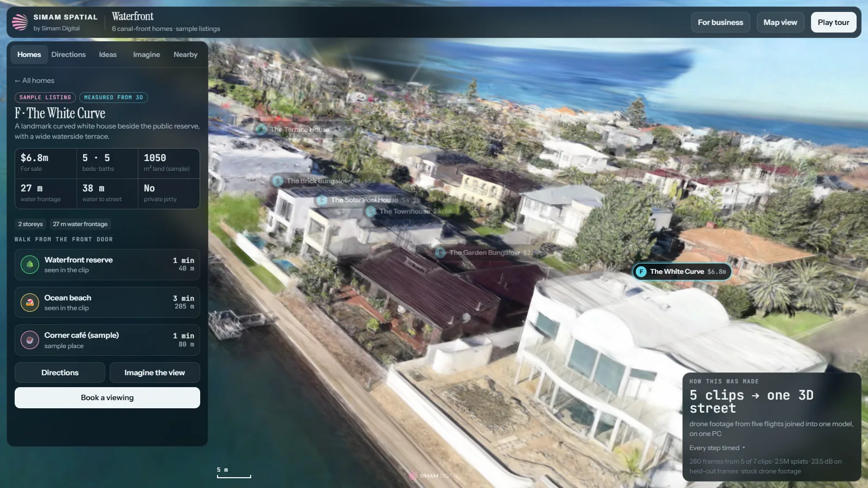The image size is (868, 488).
Task: Click the No private jetty cell
Action: coord(169,194)
